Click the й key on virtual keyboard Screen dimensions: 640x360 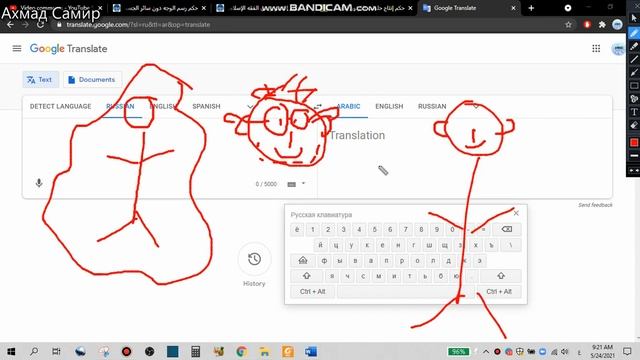[320, 245]
